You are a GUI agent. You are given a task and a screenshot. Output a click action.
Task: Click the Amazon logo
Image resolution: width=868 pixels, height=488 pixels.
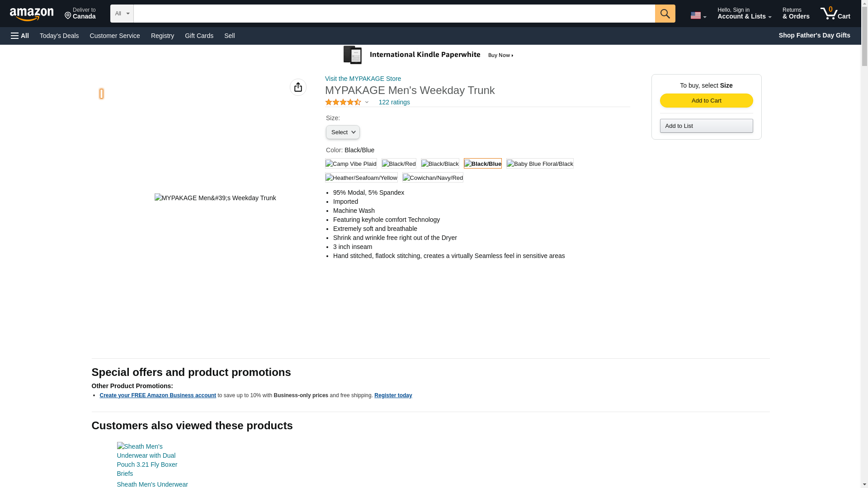(x=32, y=14)
